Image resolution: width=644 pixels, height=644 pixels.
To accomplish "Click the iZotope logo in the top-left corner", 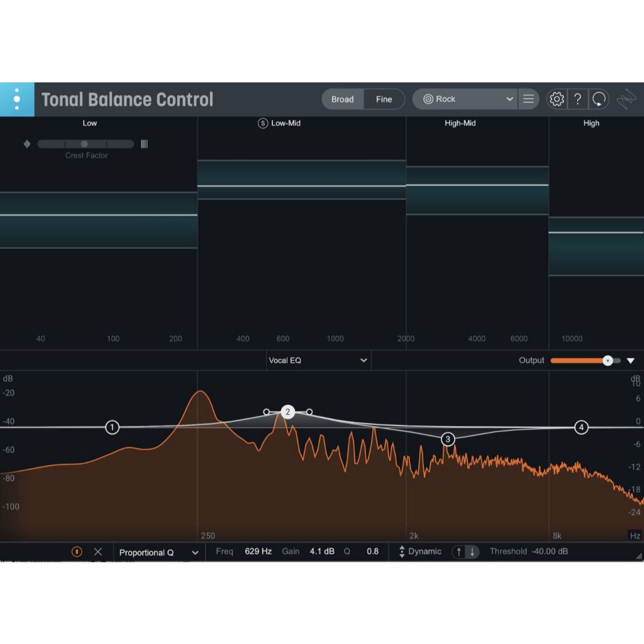I will (x=17, y=99).
